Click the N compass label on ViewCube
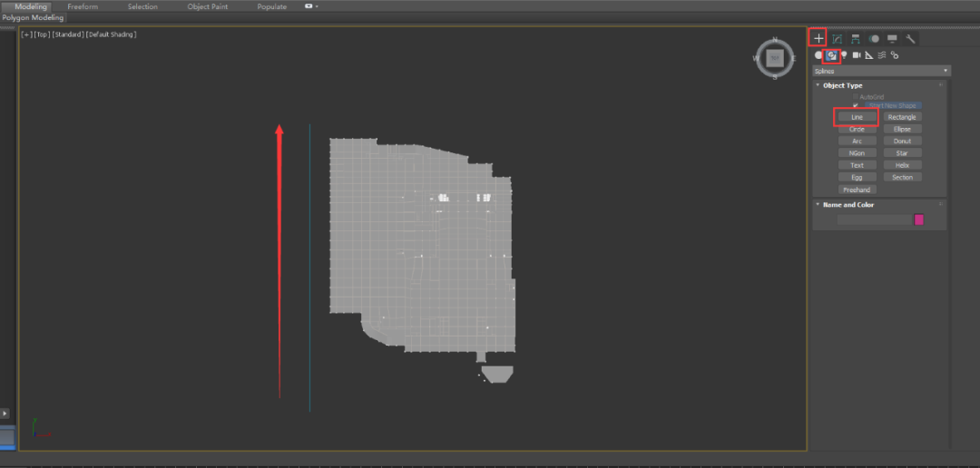Screen dimensions: 980x468 coord(775,39)
